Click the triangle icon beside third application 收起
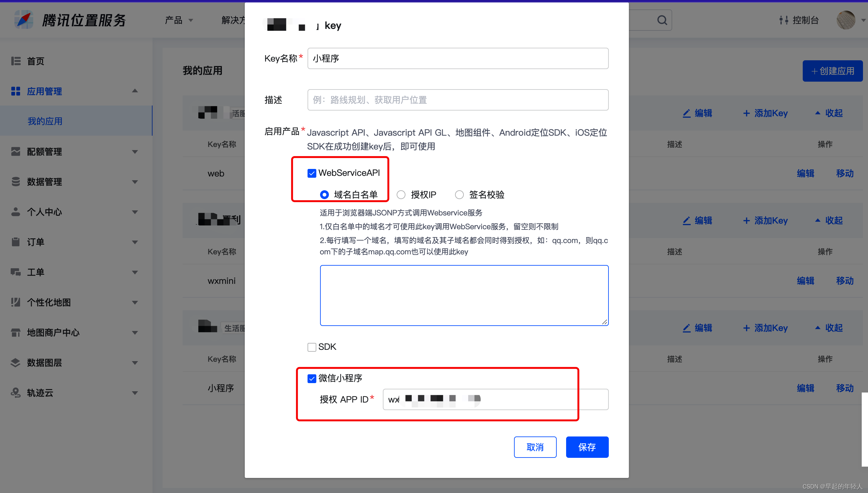Screen dimensions: 868x493 coord(817,328)
